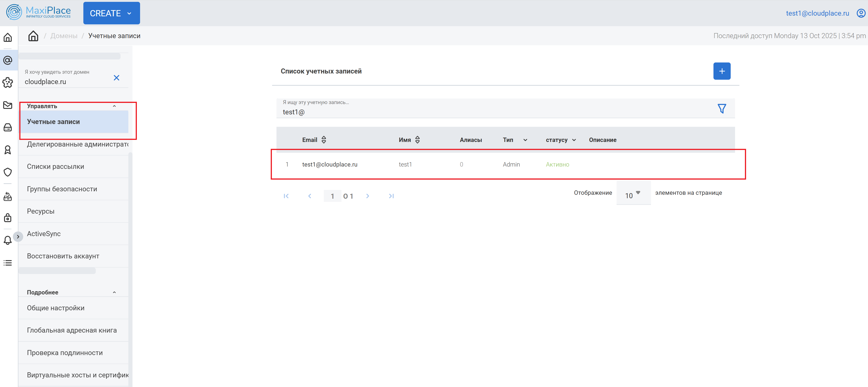Screen dimensions: 868x387
Task: Open the user profile icon top right
Action: pos(861,13)
